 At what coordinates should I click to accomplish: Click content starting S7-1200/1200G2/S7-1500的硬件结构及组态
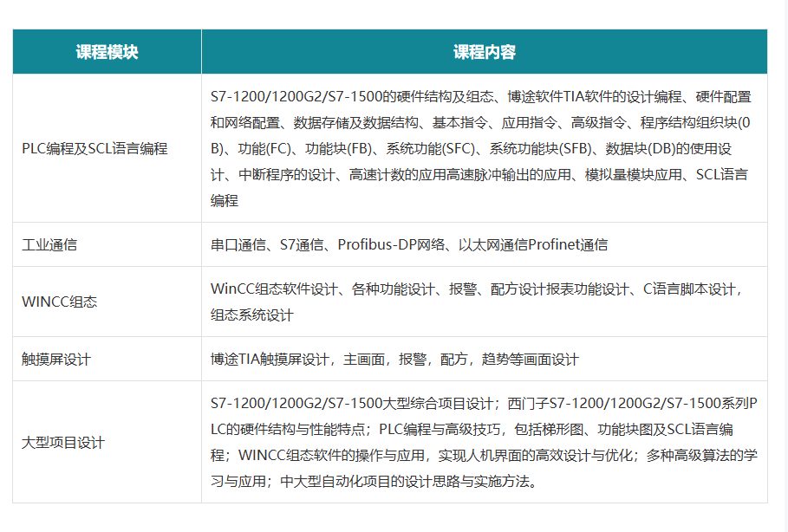coord(485,148)
